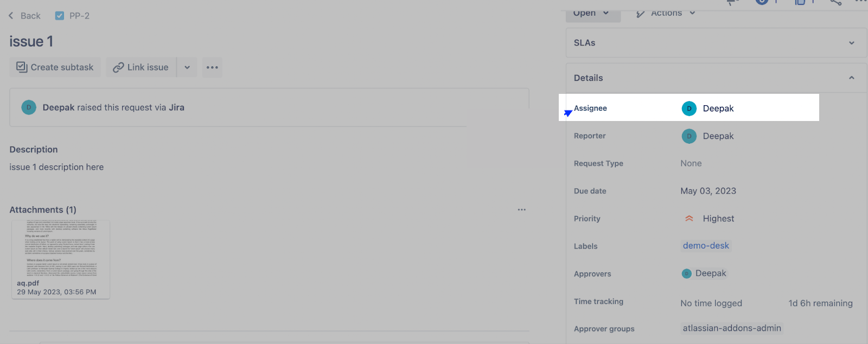Screen dimensions: 868x344
Task: Open the Attachments options ellipsis menu
Action: [521, 209]
